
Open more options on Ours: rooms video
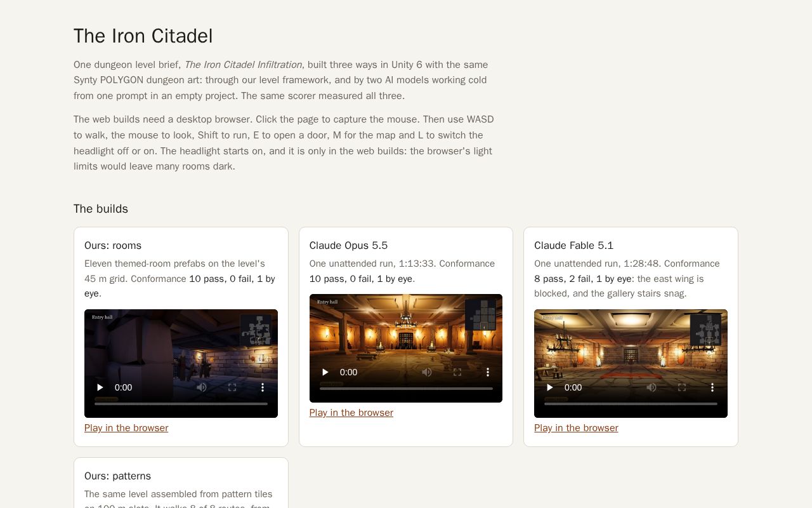[x=263, y=387]
